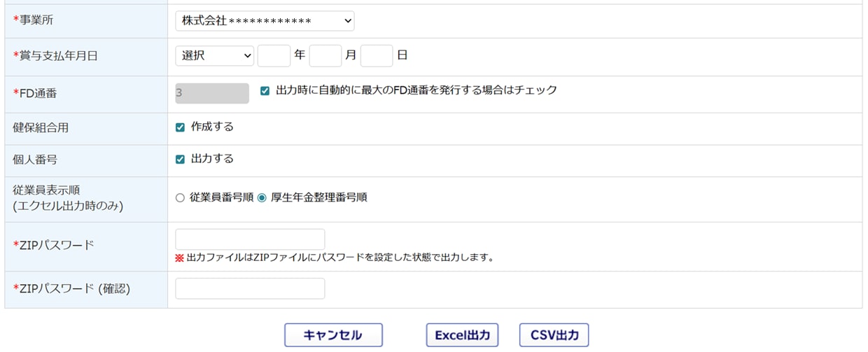The image size is (868, 352).
Task: Click the 作成する label text
Action: pyautogui.click(x=212, y=127)
